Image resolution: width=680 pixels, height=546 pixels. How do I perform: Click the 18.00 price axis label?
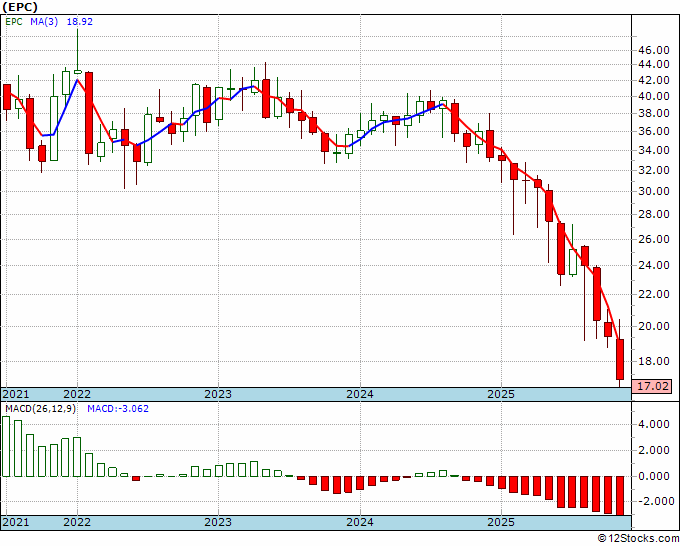654,361
